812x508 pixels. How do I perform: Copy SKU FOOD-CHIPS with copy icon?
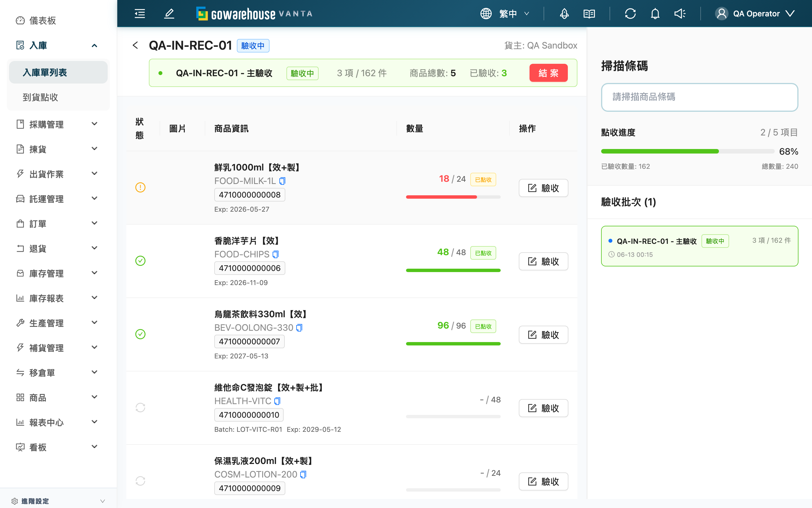276,254
